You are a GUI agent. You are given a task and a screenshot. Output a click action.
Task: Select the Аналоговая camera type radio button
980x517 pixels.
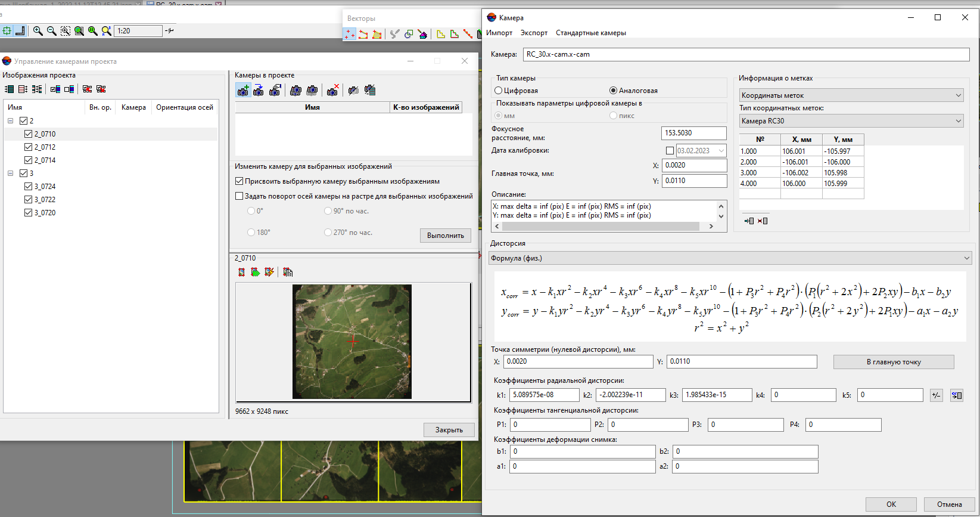[613, 91]
